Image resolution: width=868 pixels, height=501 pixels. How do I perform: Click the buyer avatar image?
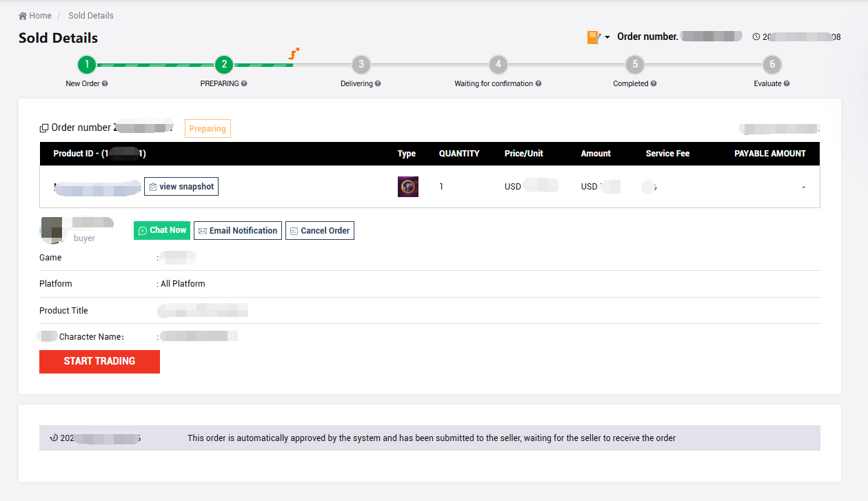[52, 229]
